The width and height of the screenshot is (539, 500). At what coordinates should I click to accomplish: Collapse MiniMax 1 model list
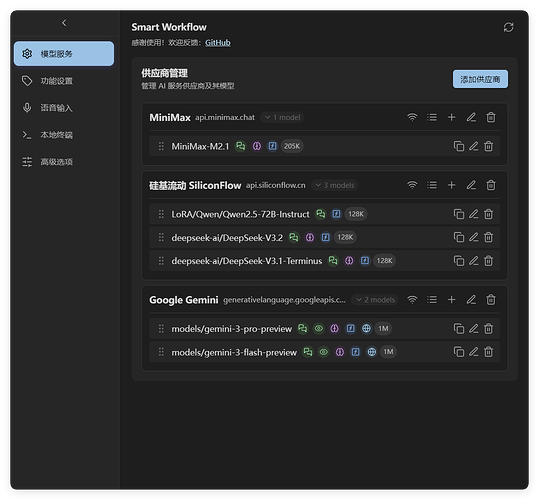pos(282,118)
